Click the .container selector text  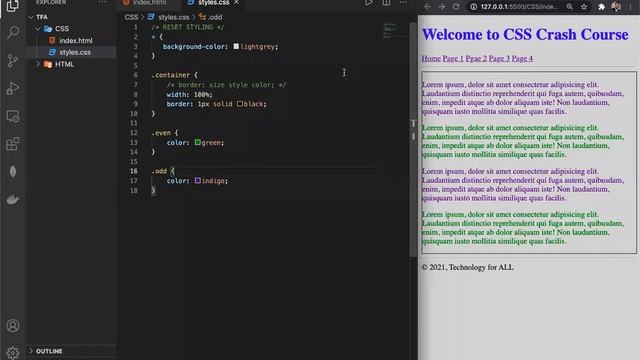pos(171,75)
